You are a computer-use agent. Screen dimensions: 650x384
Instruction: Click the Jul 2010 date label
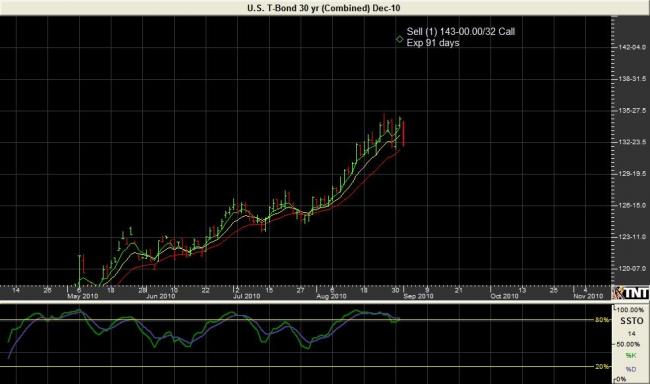(x=246, y=296)
